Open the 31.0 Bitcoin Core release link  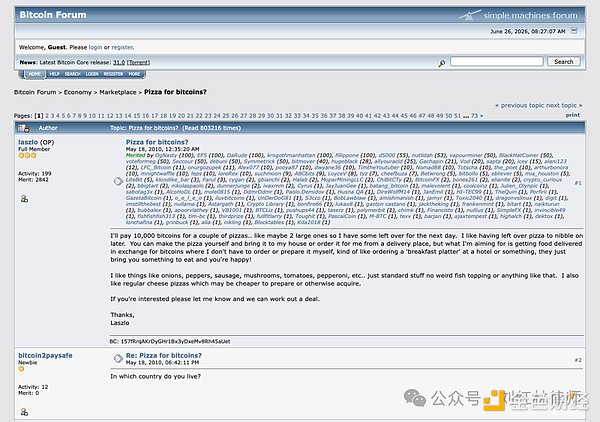pos(119,62)
